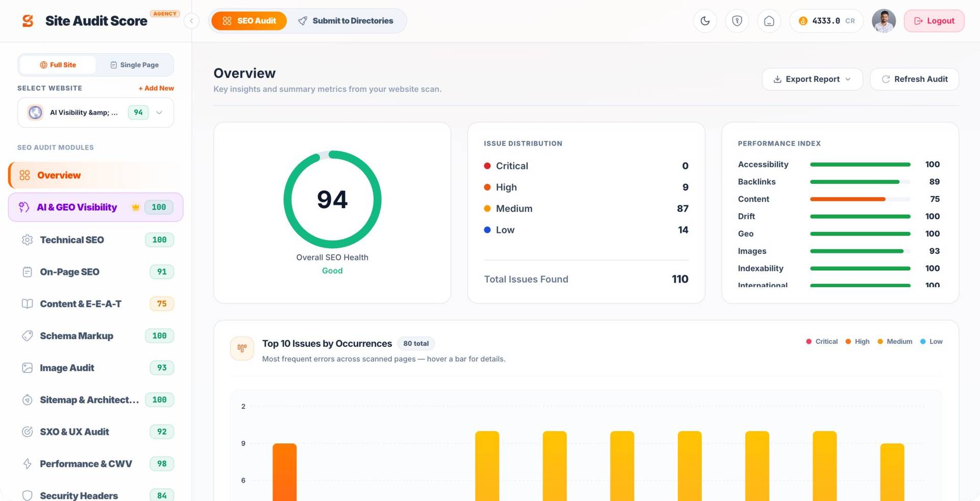Click the Images performance index row
The height and width of the screenshot is (501, 980).
pyautogui.click(x=839, y=251)
